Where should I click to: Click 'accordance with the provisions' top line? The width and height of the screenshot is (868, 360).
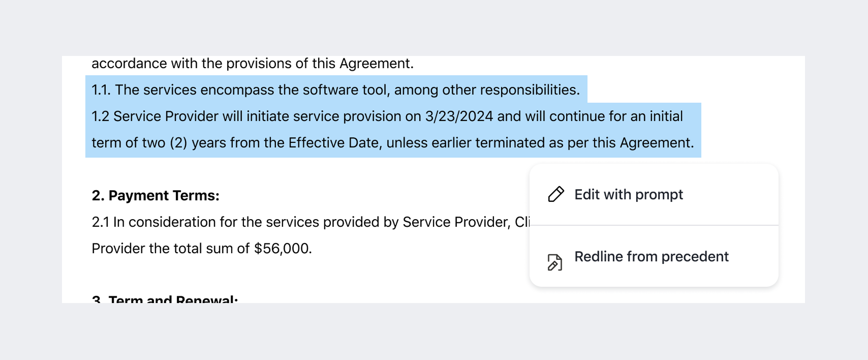click(253, 64)
